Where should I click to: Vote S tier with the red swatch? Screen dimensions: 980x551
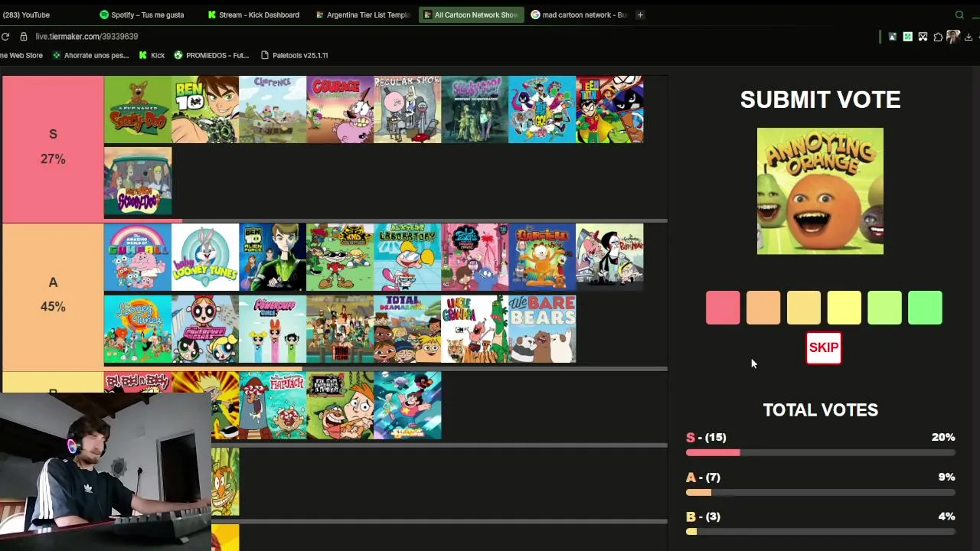point(723,308)
